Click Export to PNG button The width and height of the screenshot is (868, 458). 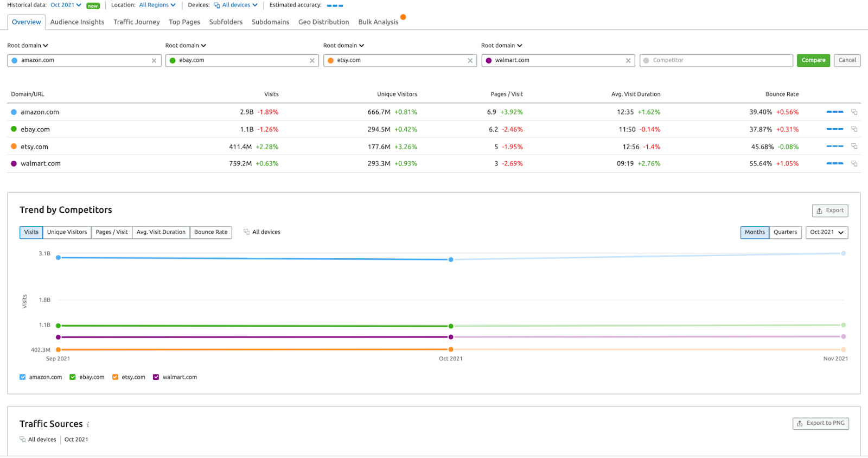(821, 423)
